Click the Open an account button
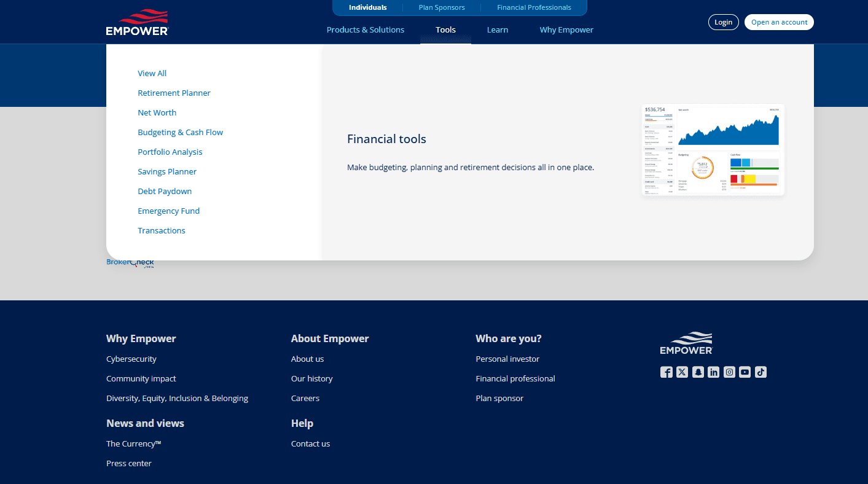 (x=779, y=22)
